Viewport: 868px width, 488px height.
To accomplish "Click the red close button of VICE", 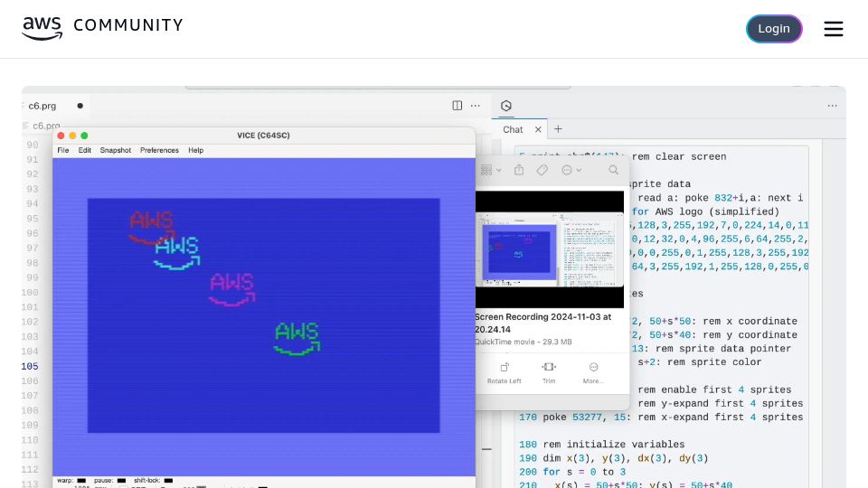I will pyautogui.click(x=61, y=136).
